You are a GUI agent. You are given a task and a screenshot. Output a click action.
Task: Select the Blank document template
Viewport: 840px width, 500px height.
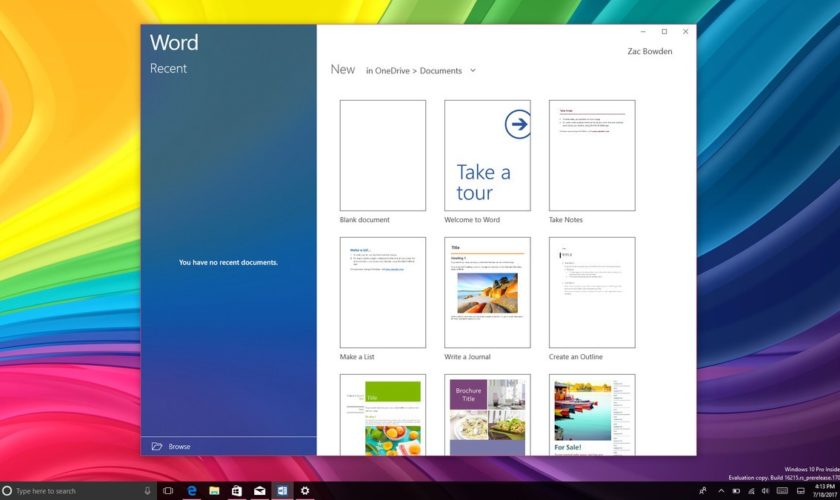click(382, 155)
